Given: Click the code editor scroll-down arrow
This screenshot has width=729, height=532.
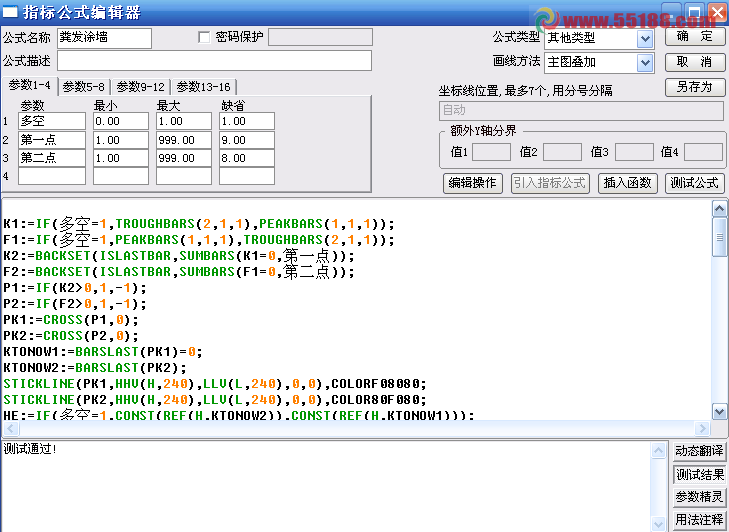Looking at the screenshot, I should pos(719,412).
